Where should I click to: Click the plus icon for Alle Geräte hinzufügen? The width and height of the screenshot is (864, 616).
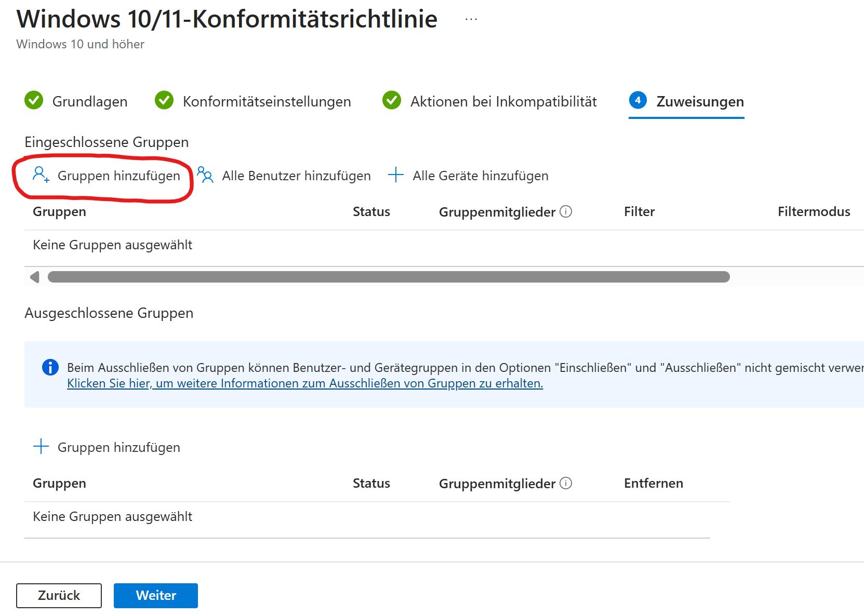pos(395,175)
